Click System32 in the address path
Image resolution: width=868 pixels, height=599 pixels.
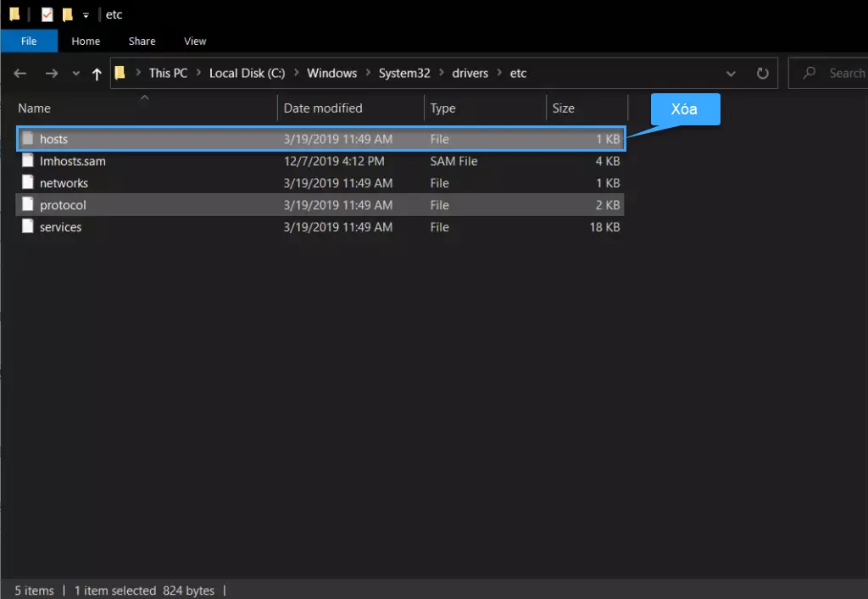coord(404,73)
